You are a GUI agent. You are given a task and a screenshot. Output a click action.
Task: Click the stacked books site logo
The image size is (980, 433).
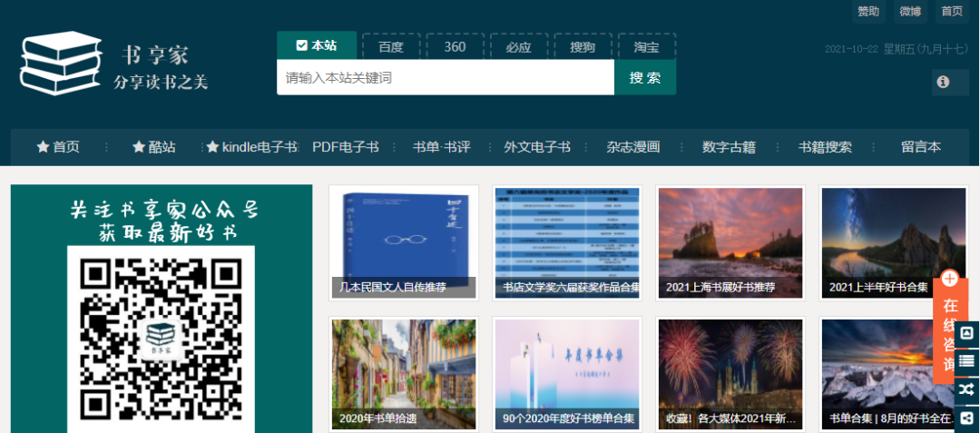coord(61,62)
